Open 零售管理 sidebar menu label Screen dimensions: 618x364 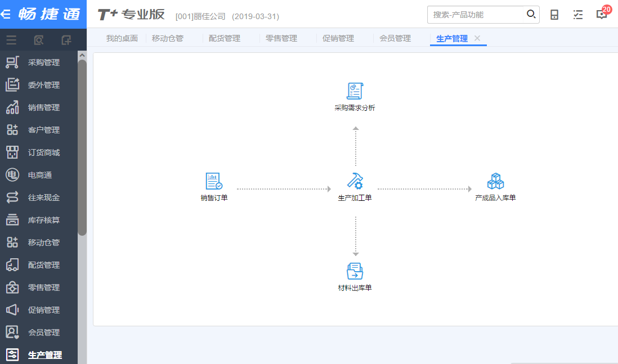click(44, 287)
